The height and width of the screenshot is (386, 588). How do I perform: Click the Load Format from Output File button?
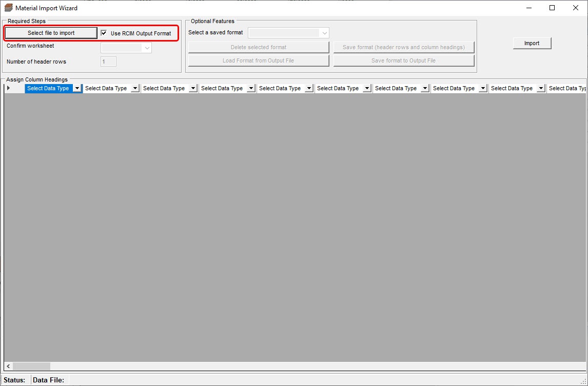point(258,60)
